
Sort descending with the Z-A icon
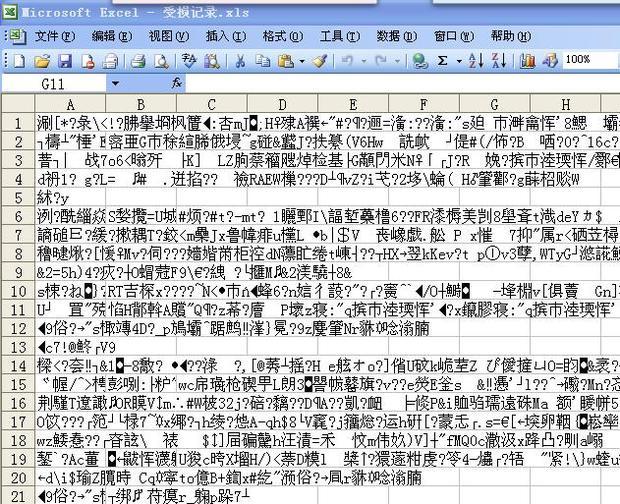coord(499,61)
